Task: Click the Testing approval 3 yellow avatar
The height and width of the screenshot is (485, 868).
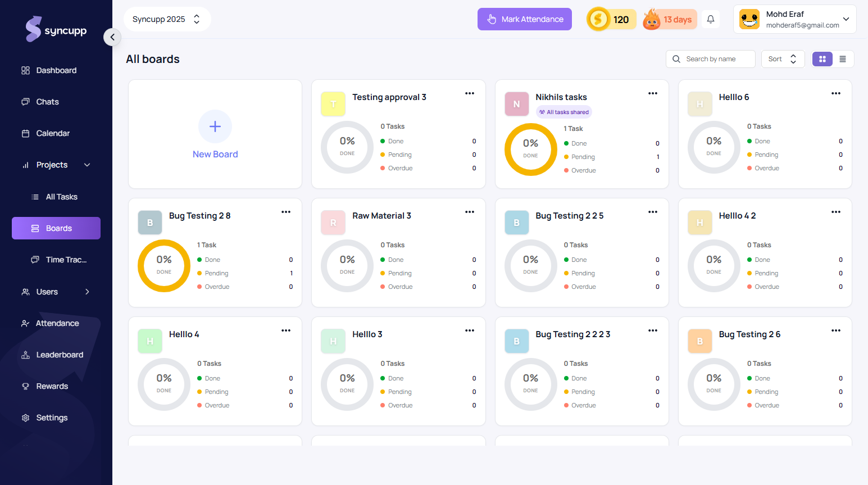Action: point(333,104)
